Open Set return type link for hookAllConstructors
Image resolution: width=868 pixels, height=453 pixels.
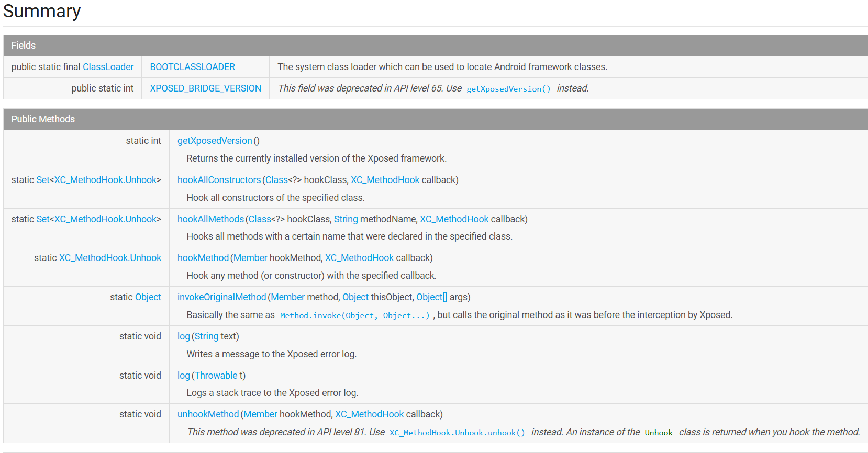(42, 180)
